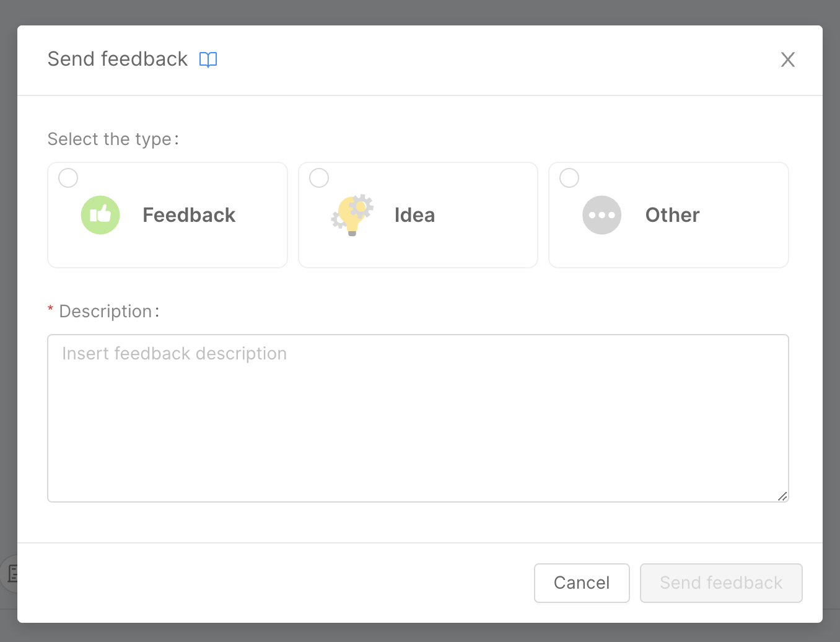Dismiss the dialog with the X icon
Image resolution: width=840 pixels, height=642 pixels.
[x=787, y=59]
